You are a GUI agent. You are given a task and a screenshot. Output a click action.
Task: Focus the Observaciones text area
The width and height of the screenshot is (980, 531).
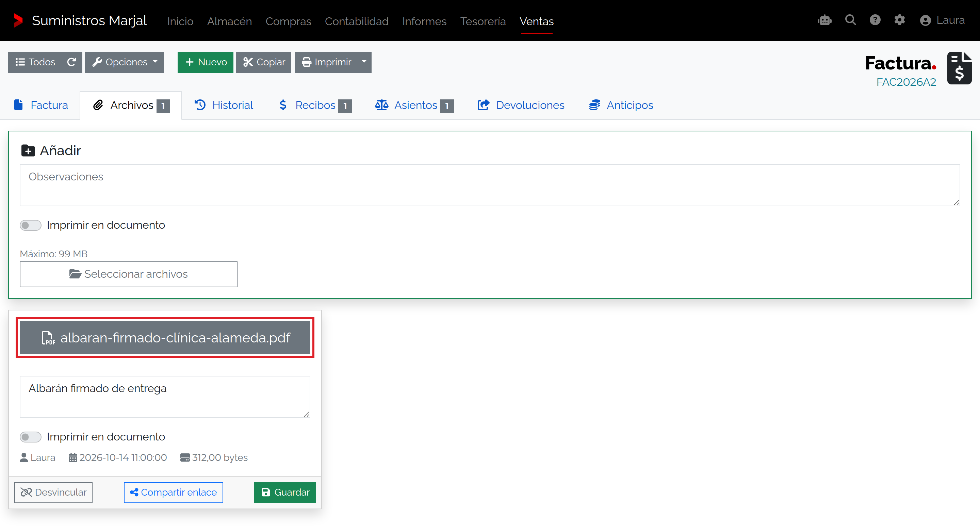click(x=490, y=186)
